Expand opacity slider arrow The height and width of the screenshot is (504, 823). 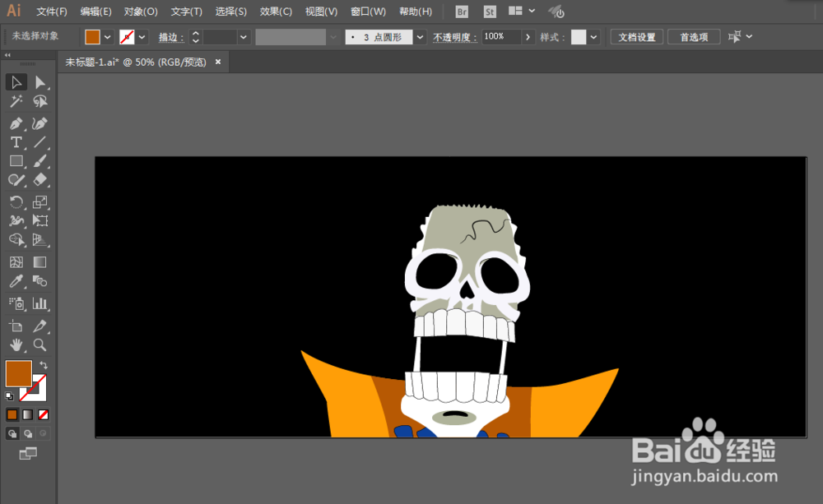528,37
